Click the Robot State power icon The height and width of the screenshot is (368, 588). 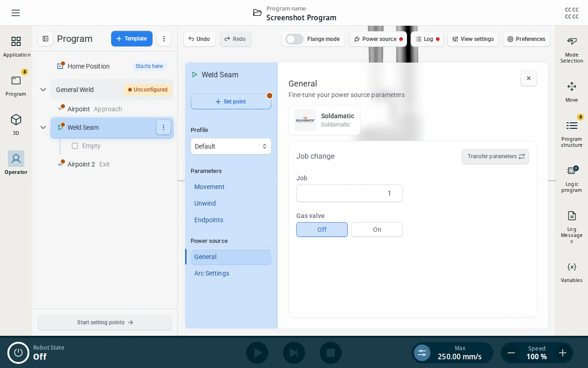pyautogui.click(x=18, y=353)
